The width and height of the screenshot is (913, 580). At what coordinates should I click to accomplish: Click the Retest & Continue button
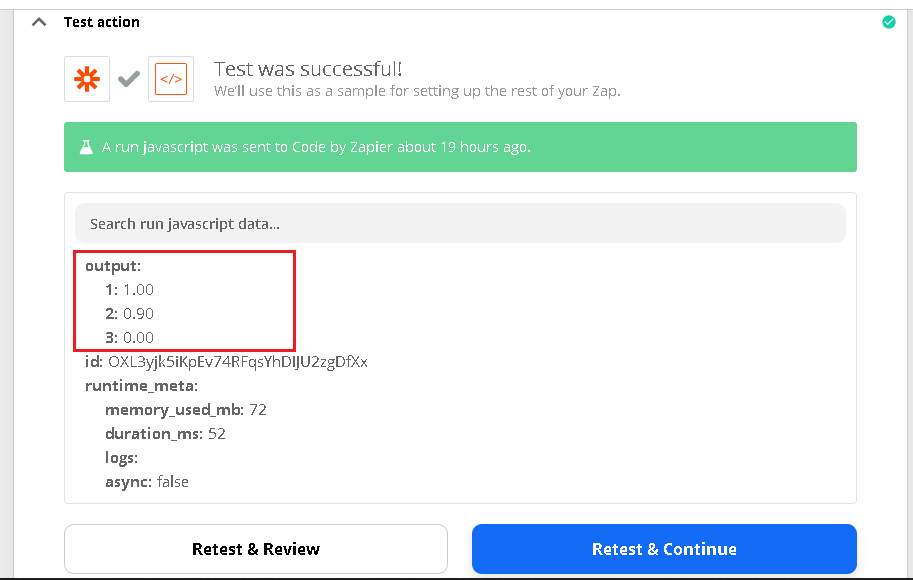[x=664, y=548]
